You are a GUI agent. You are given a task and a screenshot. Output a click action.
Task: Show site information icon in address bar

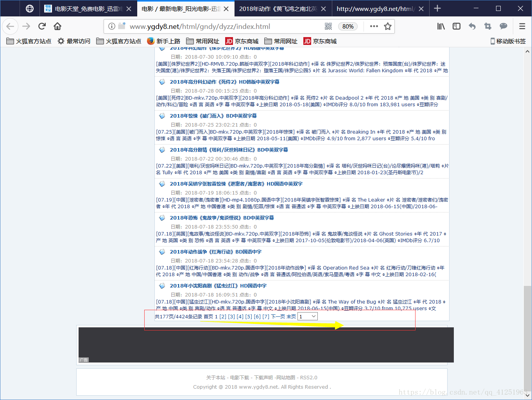point(112,26)
